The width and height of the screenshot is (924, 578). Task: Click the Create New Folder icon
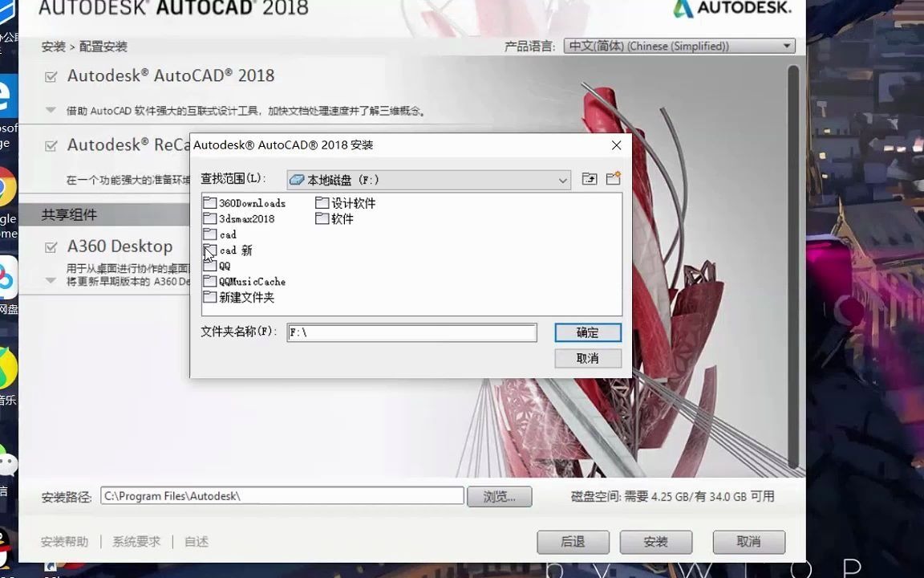[x=614, y=178]
